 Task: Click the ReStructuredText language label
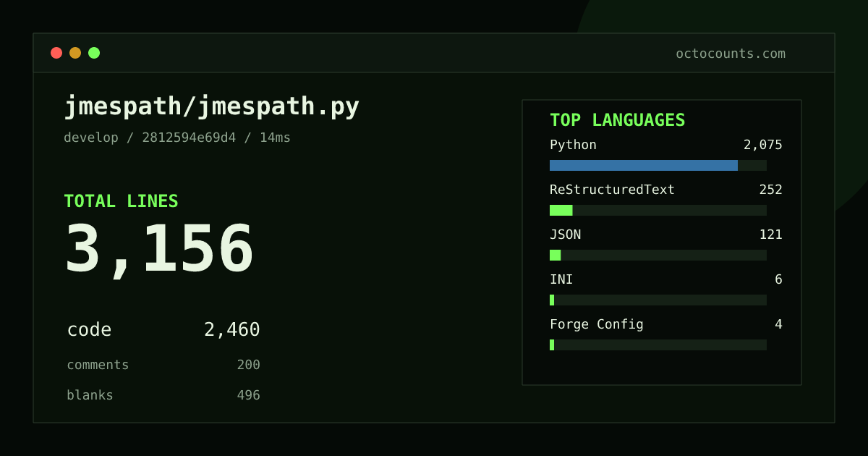pos(612,190)
